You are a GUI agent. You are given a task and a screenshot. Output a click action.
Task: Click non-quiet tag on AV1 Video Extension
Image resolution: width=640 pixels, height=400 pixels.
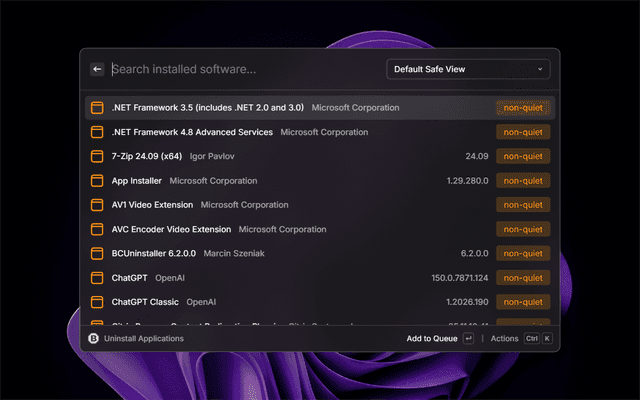point(523,205)
